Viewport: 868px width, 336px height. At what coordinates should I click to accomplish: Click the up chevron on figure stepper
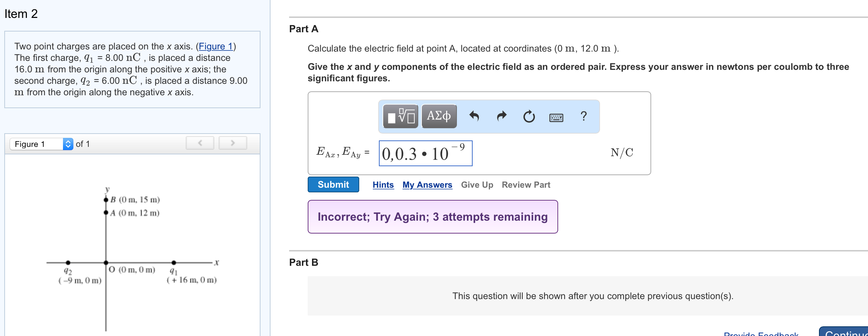pos(68,142)
